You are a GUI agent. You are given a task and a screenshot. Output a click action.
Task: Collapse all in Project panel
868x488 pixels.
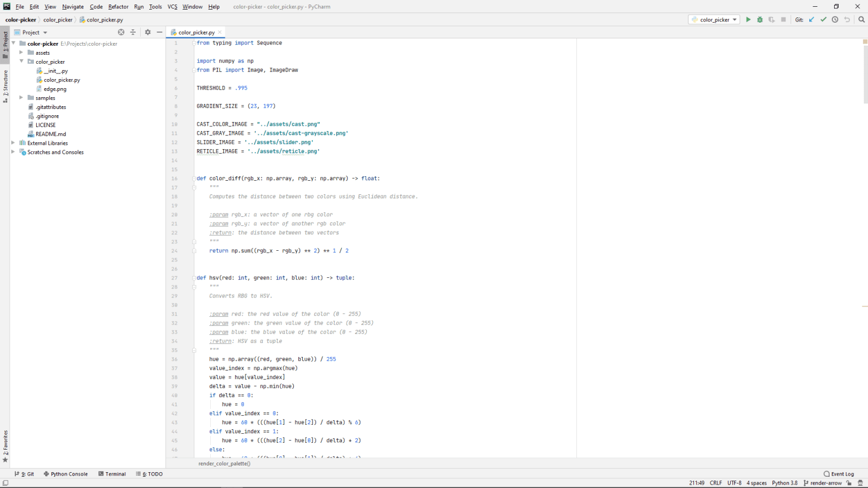[x=133, y=32]
